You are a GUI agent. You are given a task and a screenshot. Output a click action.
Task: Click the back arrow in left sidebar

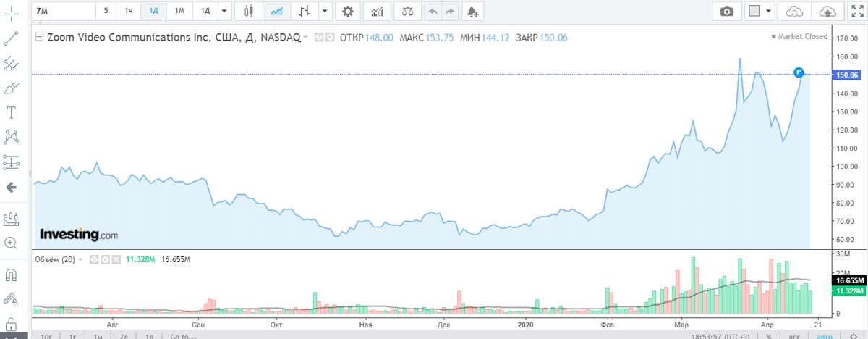[x=11, y=188]
